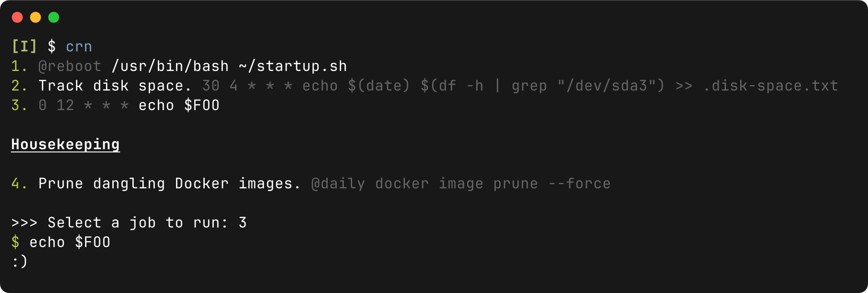
Task: Click the typed crn command
Action: pyautogui.click(x=79, y=46)
